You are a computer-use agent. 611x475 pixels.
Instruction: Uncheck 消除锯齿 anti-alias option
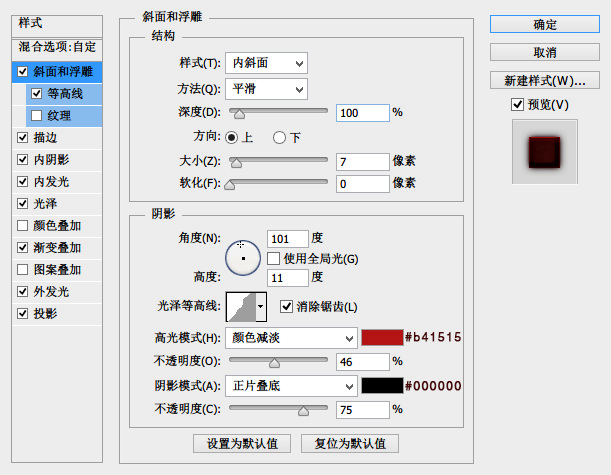tap(286, 307)
